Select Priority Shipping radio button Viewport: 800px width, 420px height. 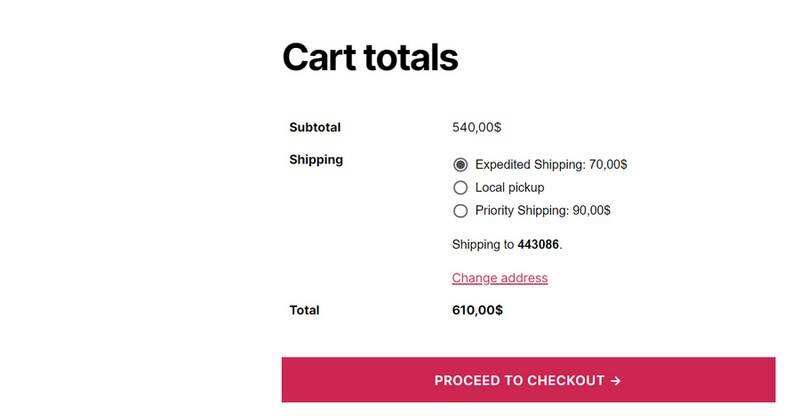[x=460, y=210]
